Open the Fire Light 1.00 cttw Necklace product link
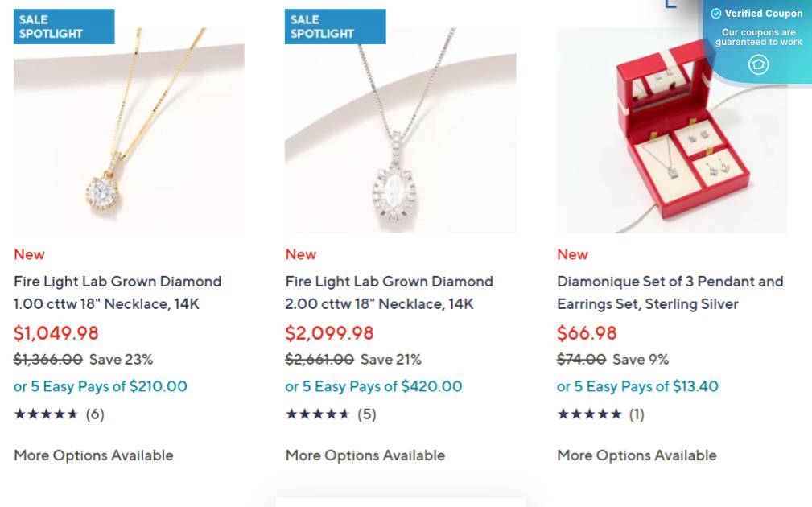 (117, 292)
